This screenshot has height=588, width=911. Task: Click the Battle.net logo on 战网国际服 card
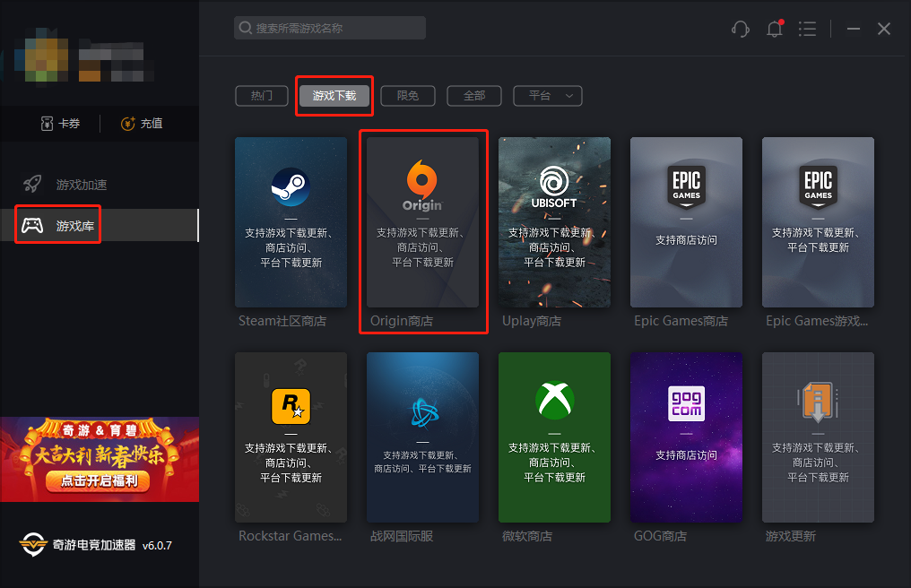click(422, 412)
